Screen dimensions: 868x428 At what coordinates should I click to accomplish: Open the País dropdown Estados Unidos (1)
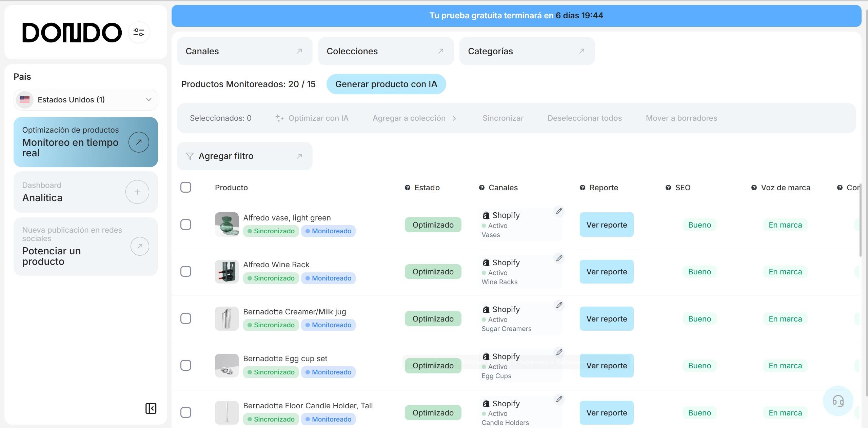tap(86, 100)
